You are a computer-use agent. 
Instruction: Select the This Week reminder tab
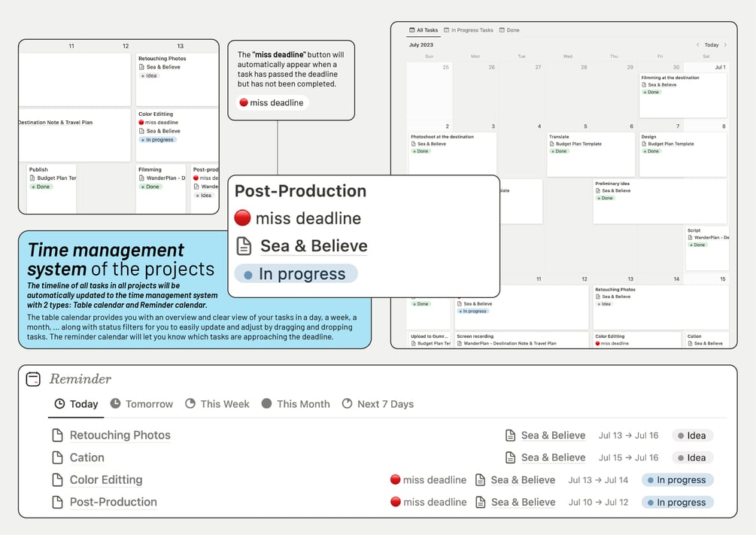(x=217, y=404)
